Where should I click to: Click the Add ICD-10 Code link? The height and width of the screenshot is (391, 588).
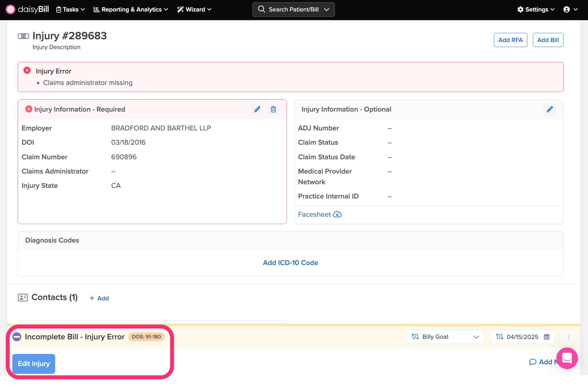pos(290,263)
